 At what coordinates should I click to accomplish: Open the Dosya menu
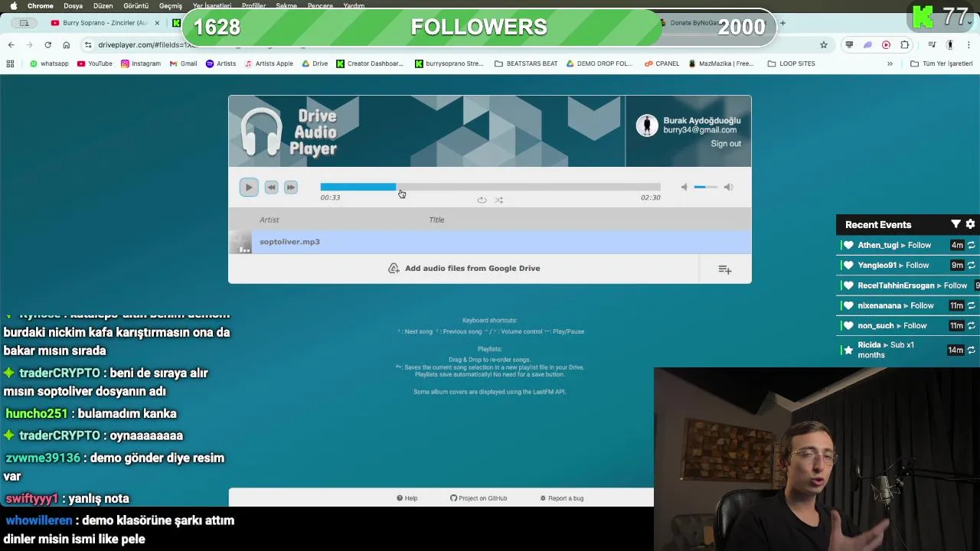pyautogui.click(x=73, y=5)
